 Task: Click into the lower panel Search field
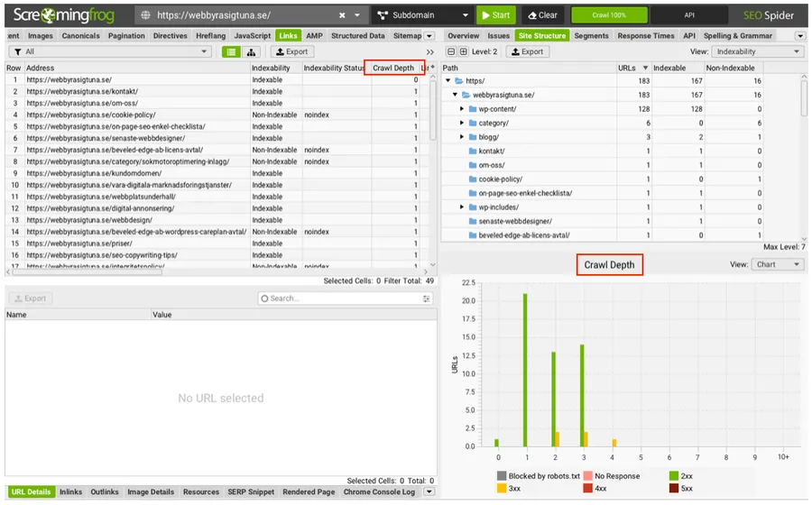click(x=345, y=298)
